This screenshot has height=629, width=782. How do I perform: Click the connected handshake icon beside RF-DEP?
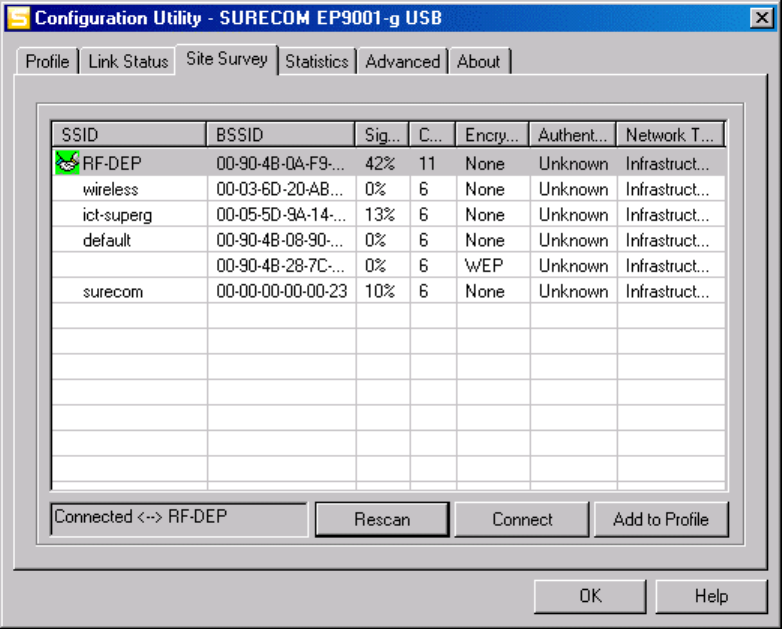pyautogui.click(x=67, y=163)
